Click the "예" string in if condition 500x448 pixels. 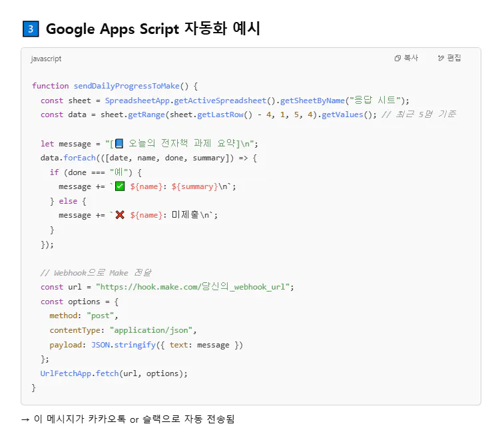click(x=119, y=172)
